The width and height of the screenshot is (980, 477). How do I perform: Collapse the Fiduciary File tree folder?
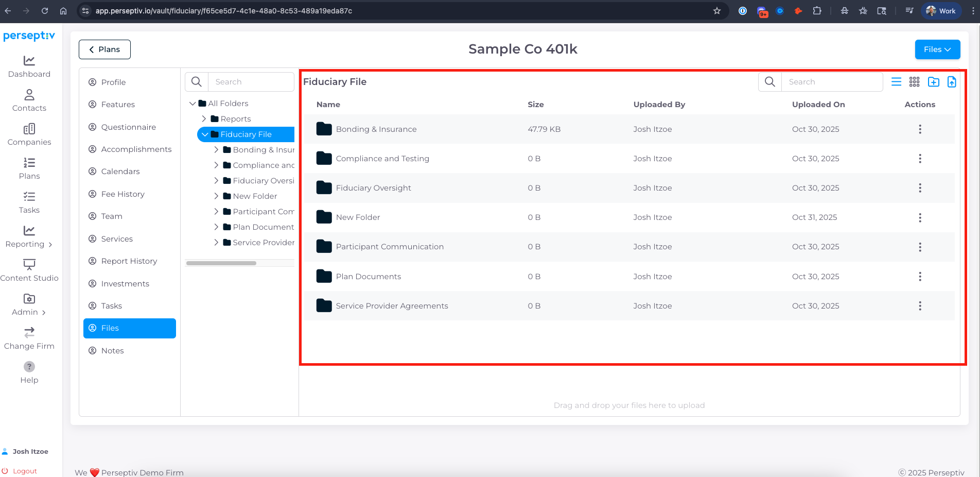[205, 134]
